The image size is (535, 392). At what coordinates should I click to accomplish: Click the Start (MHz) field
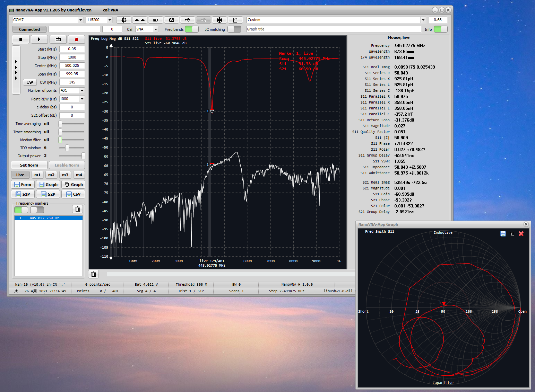tap(72, 49)
